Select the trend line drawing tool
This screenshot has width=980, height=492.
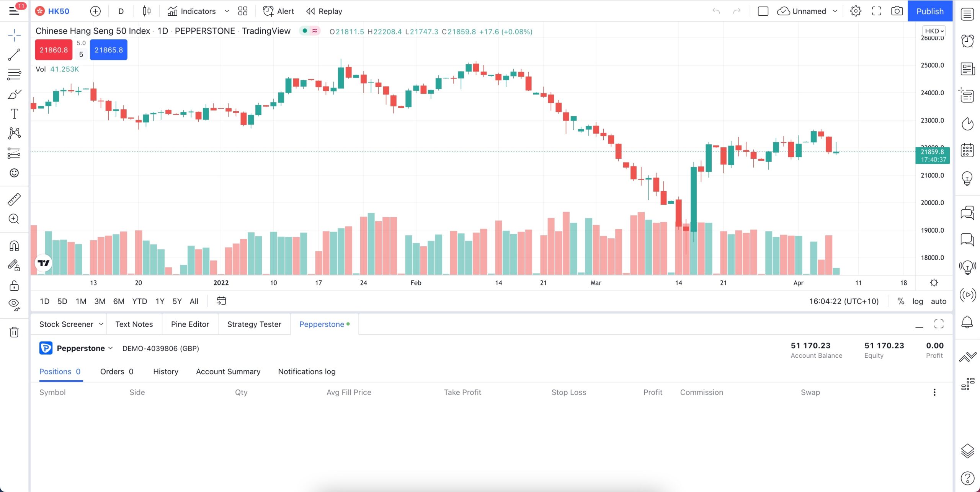tap(14, 55)
